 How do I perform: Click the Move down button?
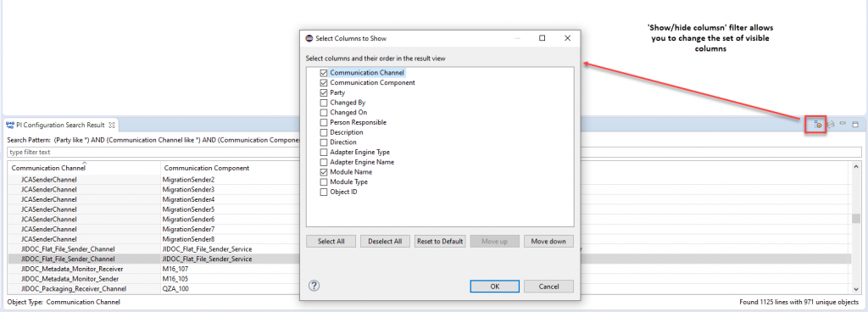tap(548, 242)
